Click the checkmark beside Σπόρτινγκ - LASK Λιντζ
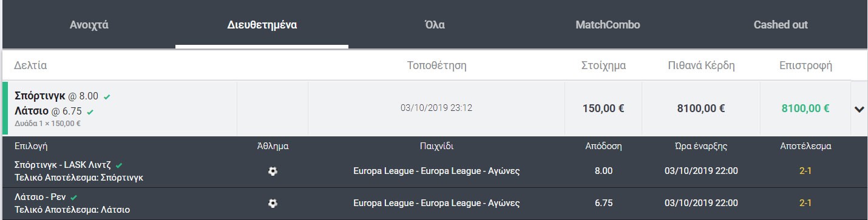The width and height of the screenshot is (868, 220). click(x=119, y=165)
